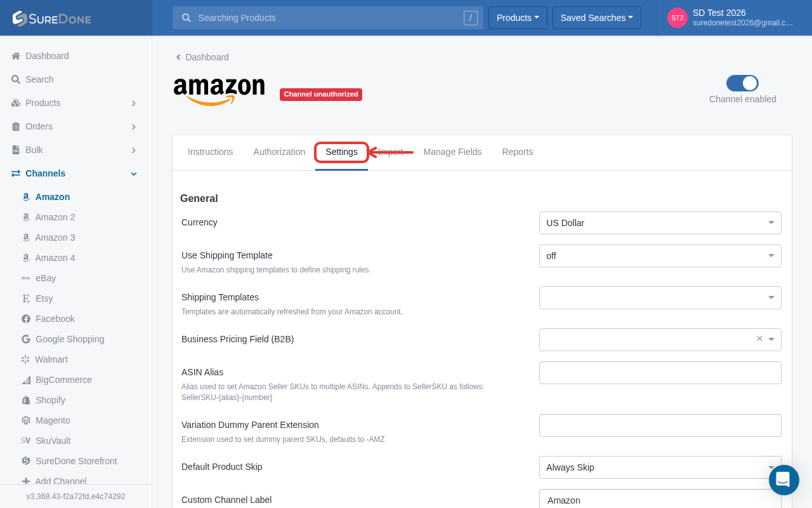The height and width of the screenshot is (508, 812).
Task: Open the chat support bubble
Action: [x=784, y=480]
